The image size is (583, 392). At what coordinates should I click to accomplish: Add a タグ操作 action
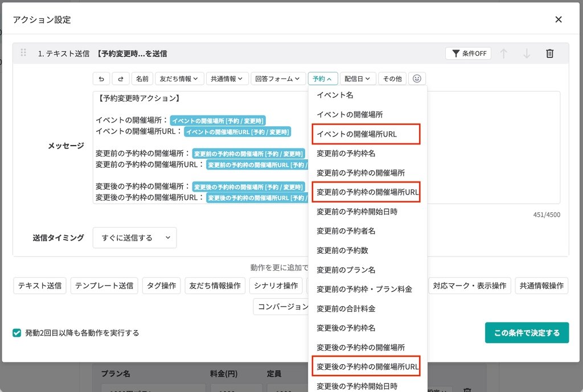pyautogui.click(x=161, y=286)
